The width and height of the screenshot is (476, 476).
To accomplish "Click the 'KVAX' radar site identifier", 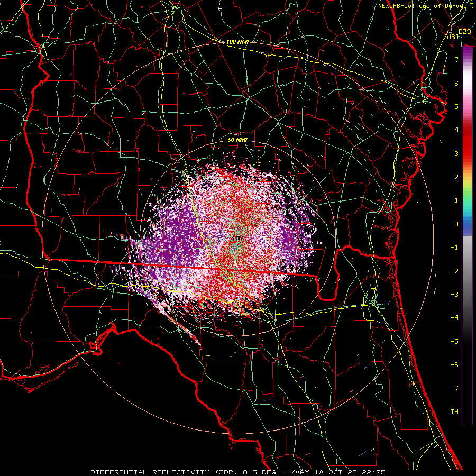I will (300, 472).
